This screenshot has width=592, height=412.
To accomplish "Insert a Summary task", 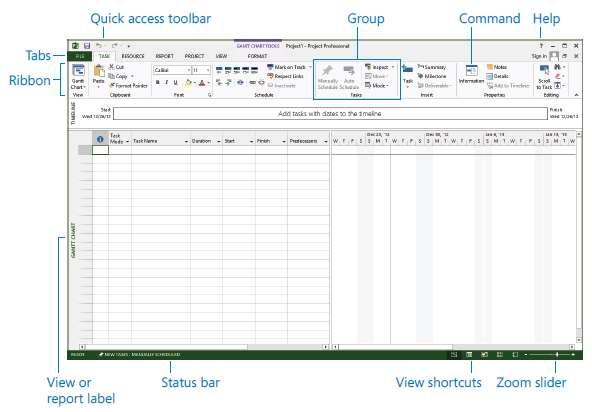I will (432, 67).
